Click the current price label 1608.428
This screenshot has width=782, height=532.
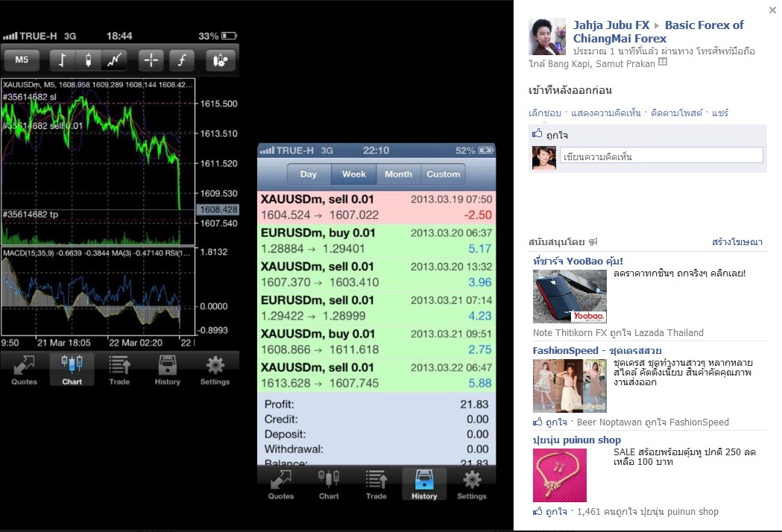tap(218, 209)
